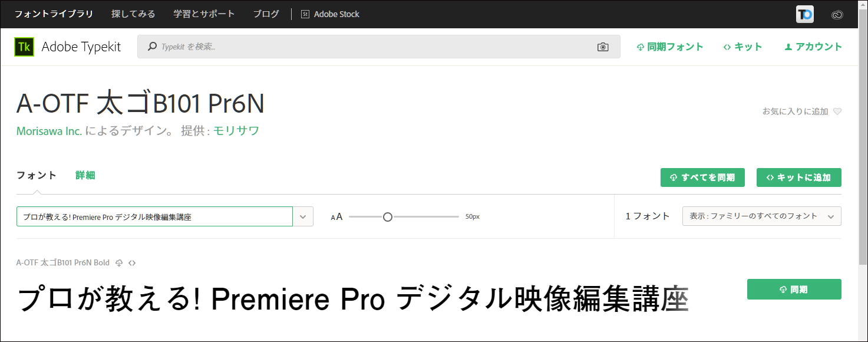Screen dimensions: 868x342
Task: Open the user profile avatar
Action: tap(805, 14)
